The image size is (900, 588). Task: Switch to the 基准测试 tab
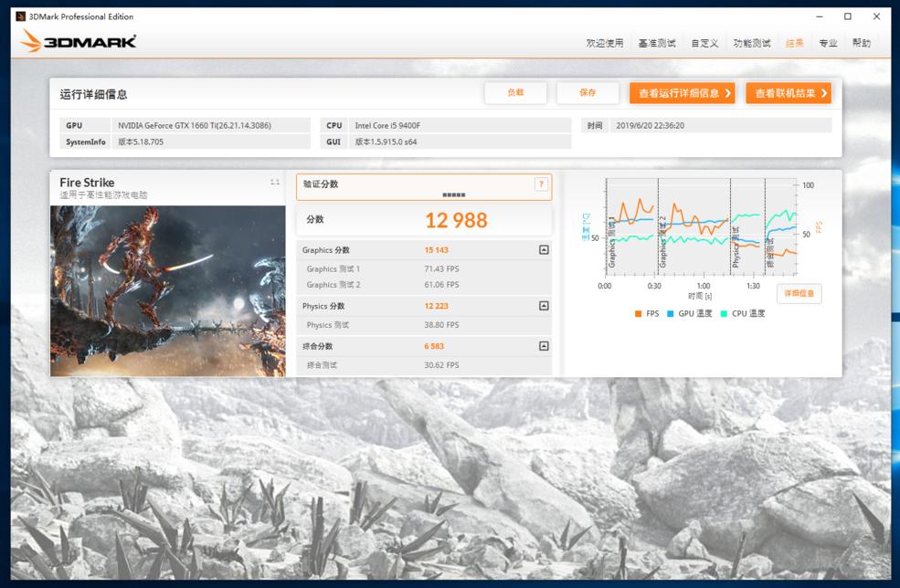[651, 42]
